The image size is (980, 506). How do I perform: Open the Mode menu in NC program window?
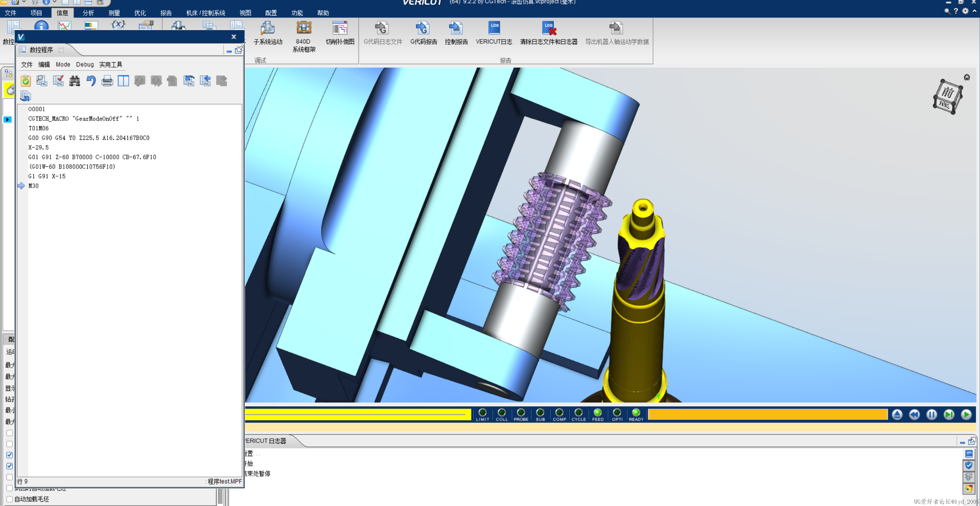pos(63,64)
